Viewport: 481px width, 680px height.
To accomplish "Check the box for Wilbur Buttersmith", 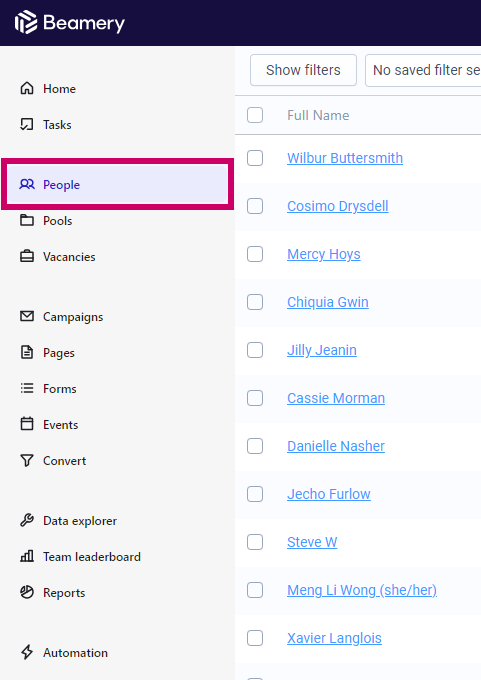I will (255, 158).
